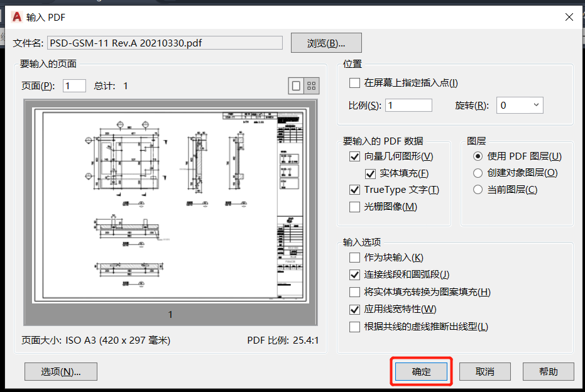Enable 光栅图像(M) import
This screenshot has width=585, height=392.
[354, 207]
